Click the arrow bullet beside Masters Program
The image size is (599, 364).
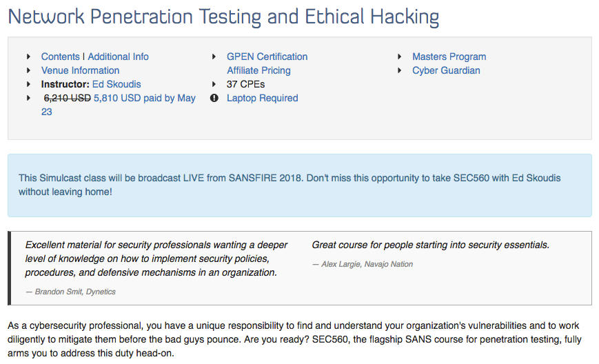click(400, 57)
